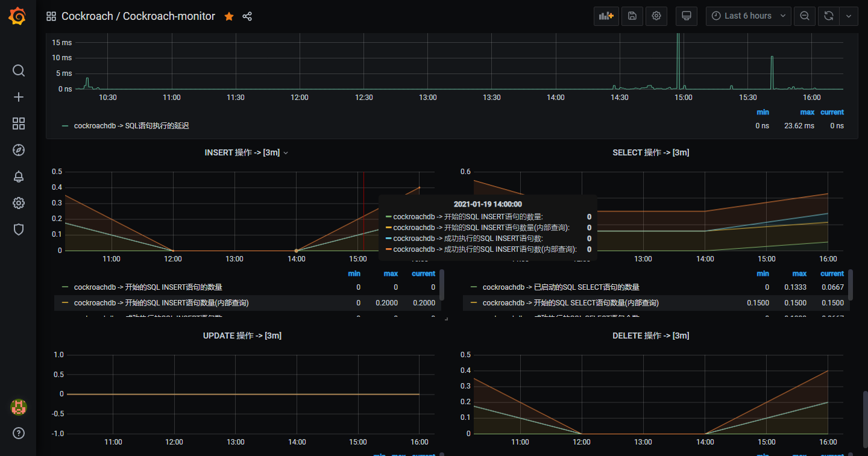Open the Configuration gear in sidebar
The height and width of the screenshot is (456, 868).
click(19, 203)
